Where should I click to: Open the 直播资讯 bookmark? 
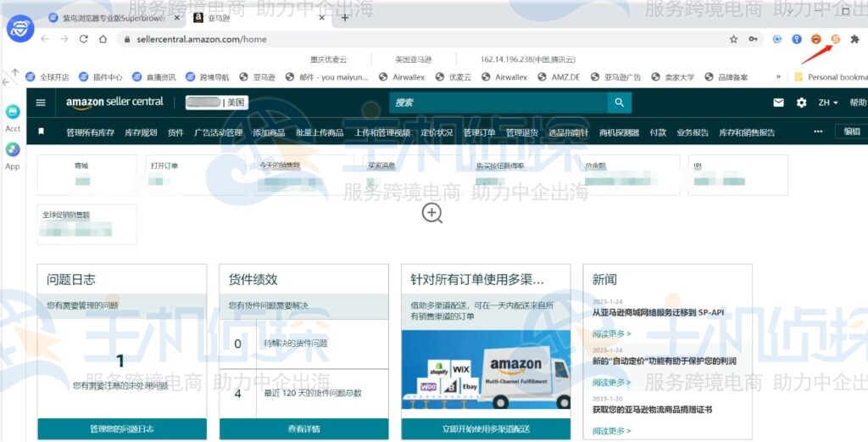click(x=154, y=77)
